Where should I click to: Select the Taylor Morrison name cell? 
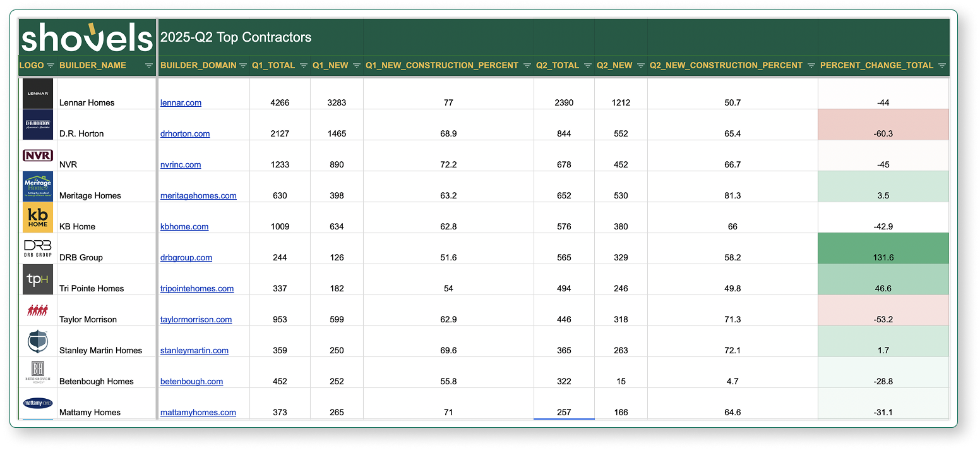click(107, 310)
